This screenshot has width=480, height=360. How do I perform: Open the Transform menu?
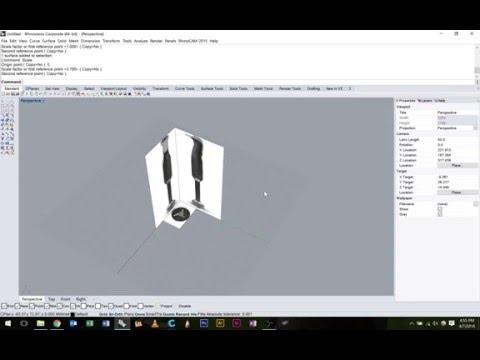pos(111,41)
